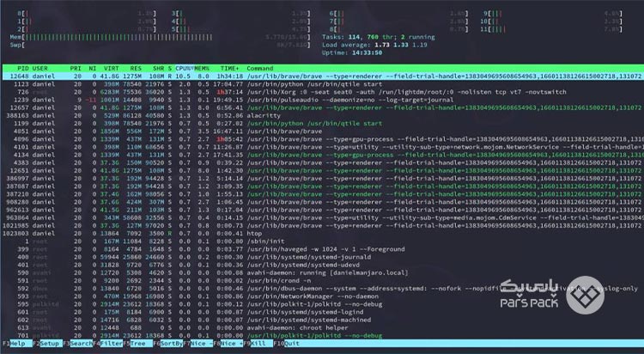Image resolution: width=644 pixels, height=354 pixels.
Task: Open the F6 SortBy menu
Action: click(171, 344)
